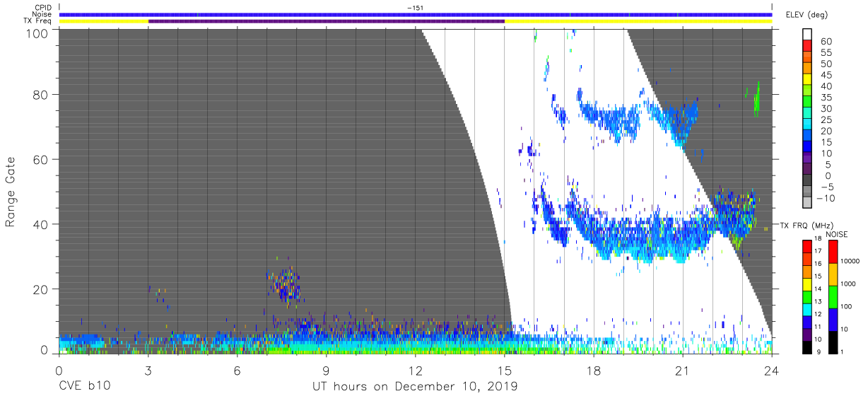Screen dimensions: 868x401
Task: Click the 3 tick on the UT hours axis
Action: tap(148, 371)
